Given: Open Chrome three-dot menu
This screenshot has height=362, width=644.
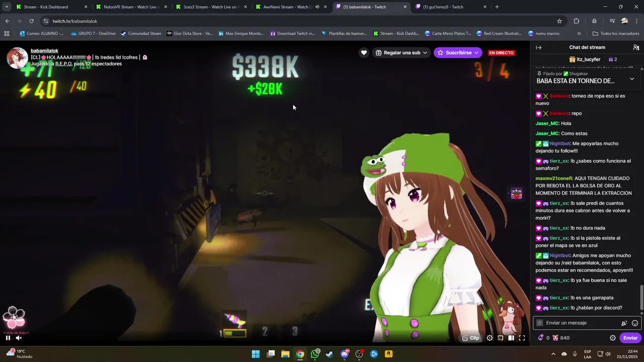Looking at the screenshot, I should 637,21.
